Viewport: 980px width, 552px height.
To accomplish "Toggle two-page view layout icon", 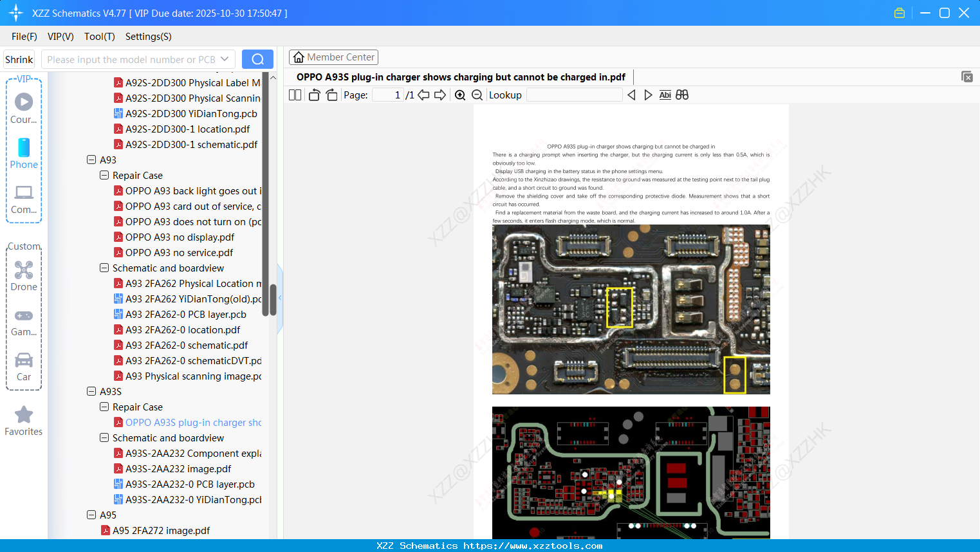I will (295, 95).
